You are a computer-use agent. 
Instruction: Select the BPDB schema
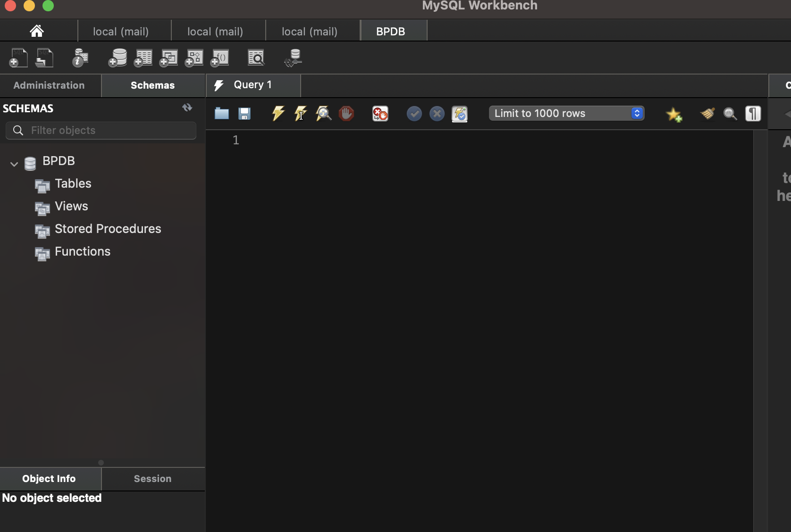[59, 161]
